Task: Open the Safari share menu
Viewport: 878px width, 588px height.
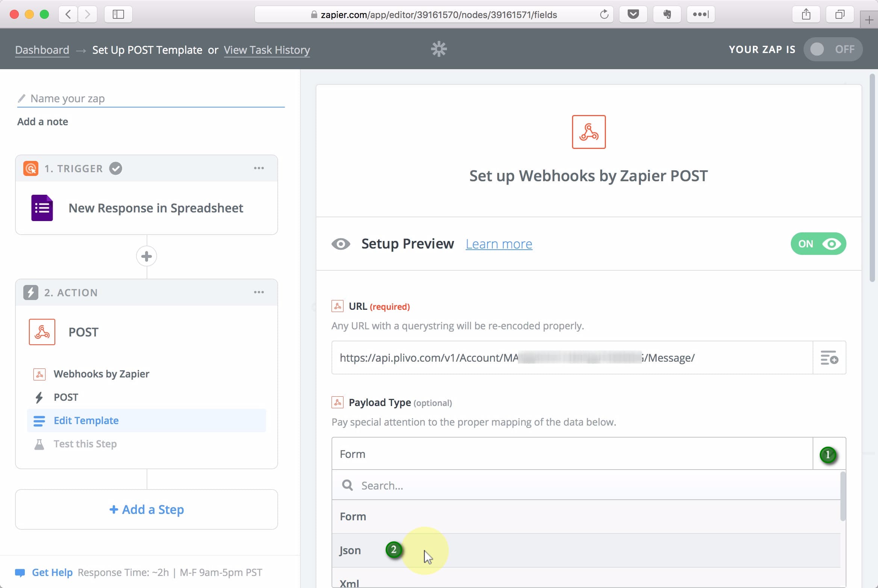Action: coord(806,14)
